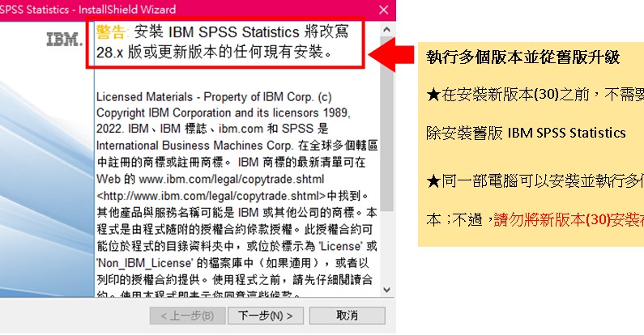Click the line 列印的授權合約提供
The width and height of the screenshot is (644, 335).
[235, 280]
